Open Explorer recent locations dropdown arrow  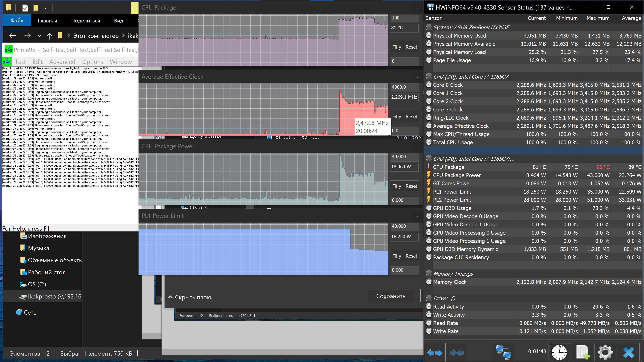[x=39, y=36]
